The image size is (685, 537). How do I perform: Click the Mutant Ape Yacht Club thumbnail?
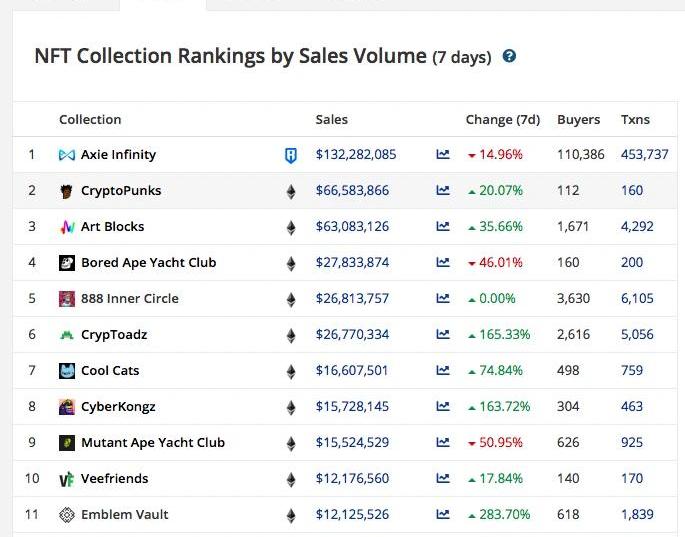[x=67, y=443]
